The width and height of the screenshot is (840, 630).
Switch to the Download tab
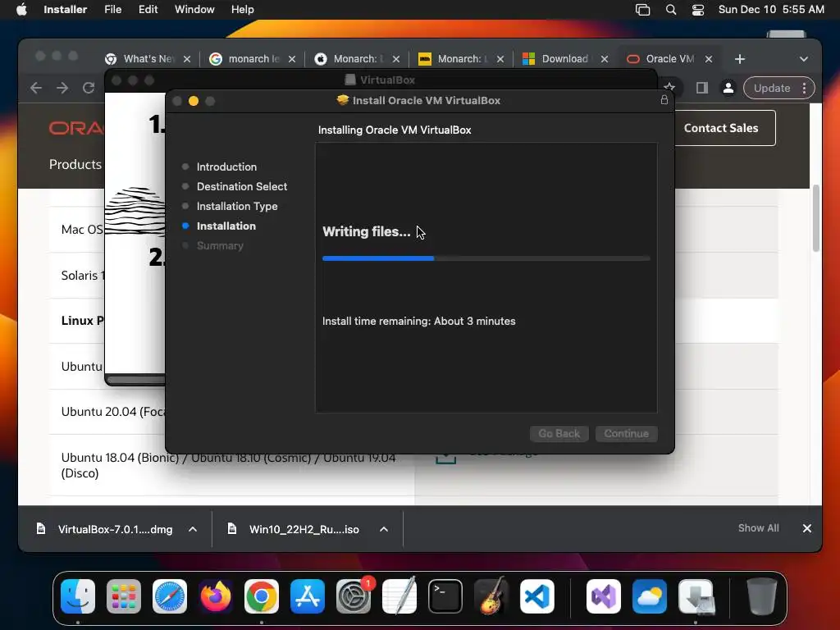pos(566,59)
